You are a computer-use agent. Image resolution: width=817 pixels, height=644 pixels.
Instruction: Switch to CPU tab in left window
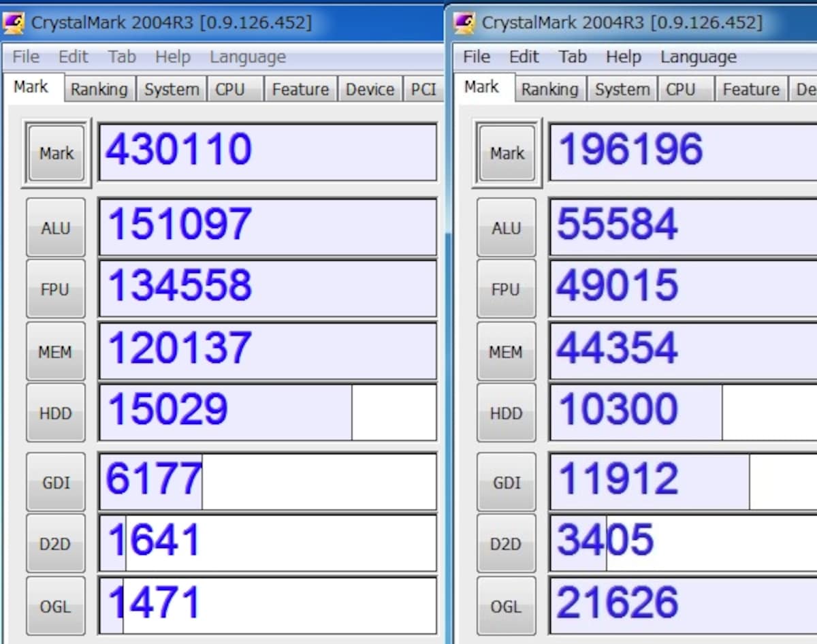click(x=236, y=89)
